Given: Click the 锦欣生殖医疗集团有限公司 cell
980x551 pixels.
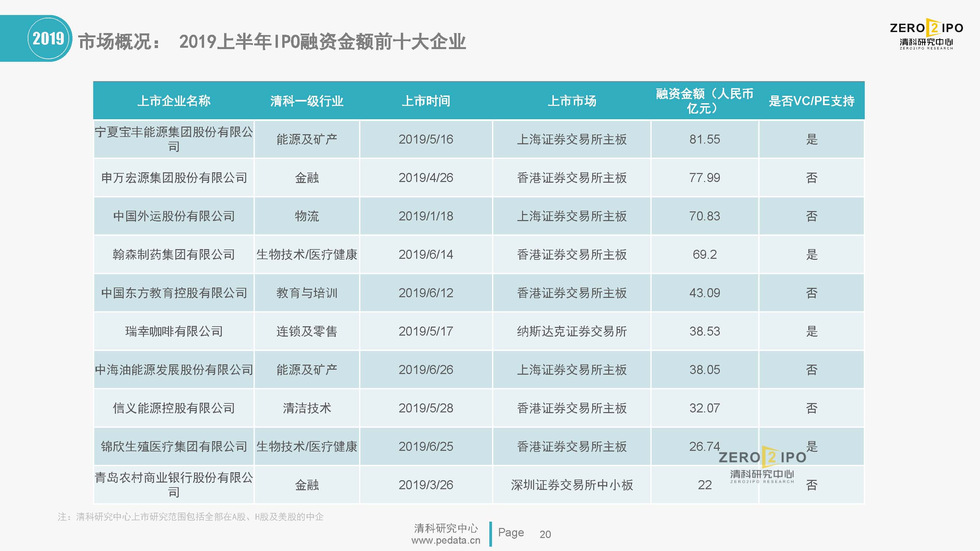Looking at the screenshot, I should (x=174, y=446).
